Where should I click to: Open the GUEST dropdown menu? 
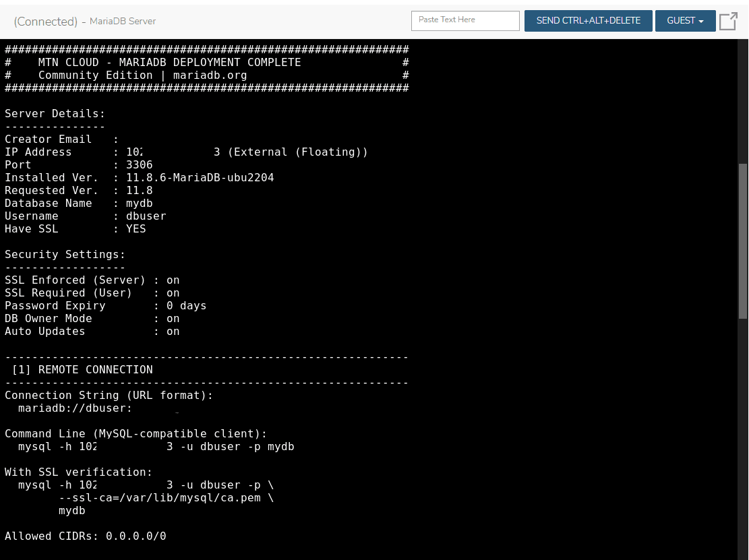[x=685, y=21]
